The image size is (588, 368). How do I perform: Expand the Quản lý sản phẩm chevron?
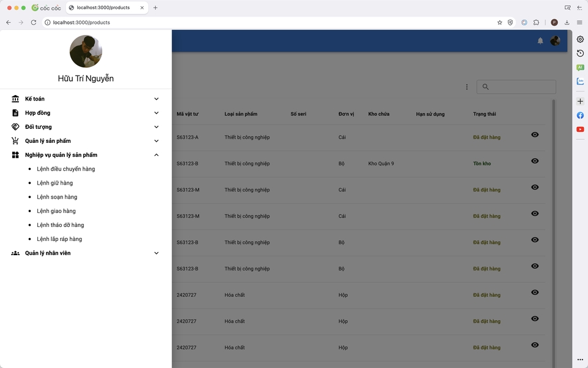tap(156, 141)
